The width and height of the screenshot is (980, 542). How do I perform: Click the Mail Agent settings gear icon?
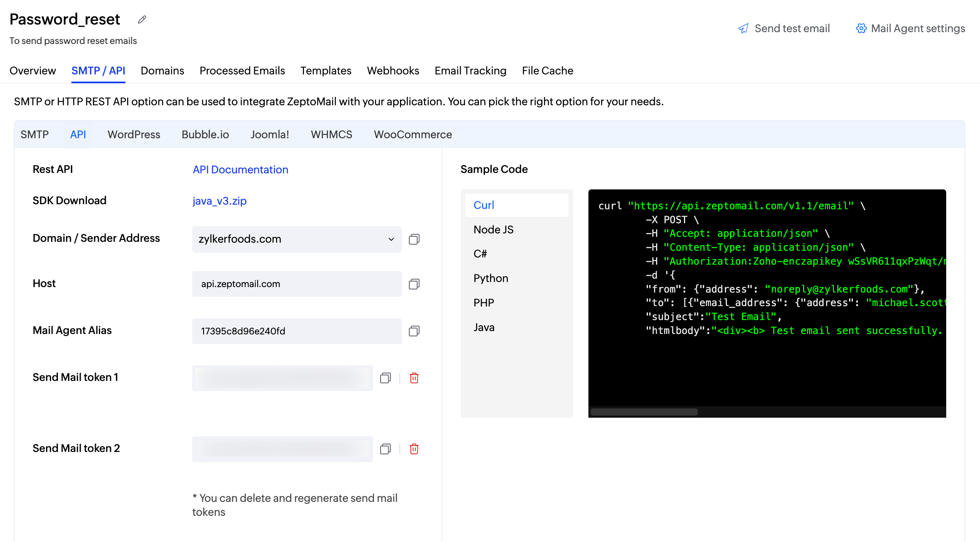click(x=861, y=28)
